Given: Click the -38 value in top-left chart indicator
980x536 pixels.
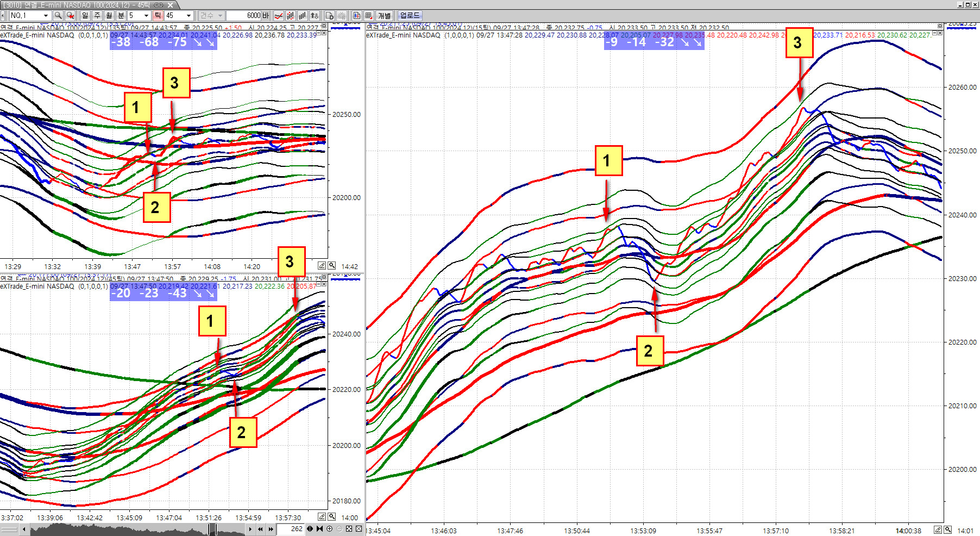Looking at the screenshot, I should (x=121, y=42).
